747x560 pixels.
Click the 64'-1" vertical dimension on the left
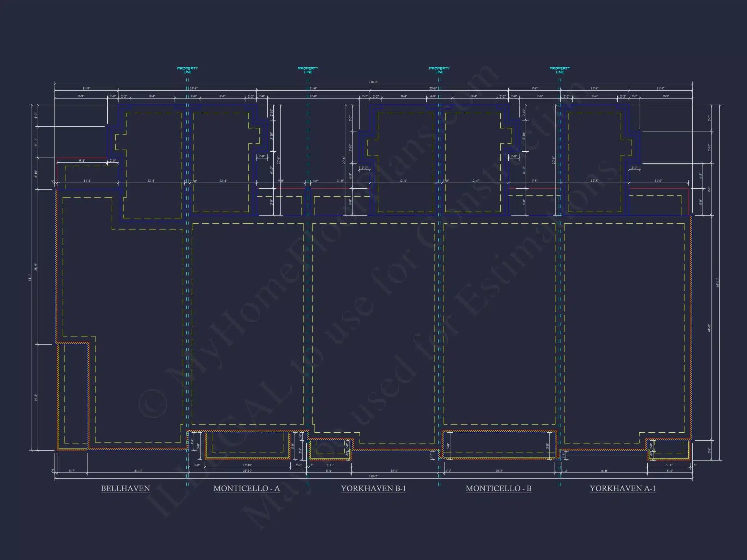point(30,277)
